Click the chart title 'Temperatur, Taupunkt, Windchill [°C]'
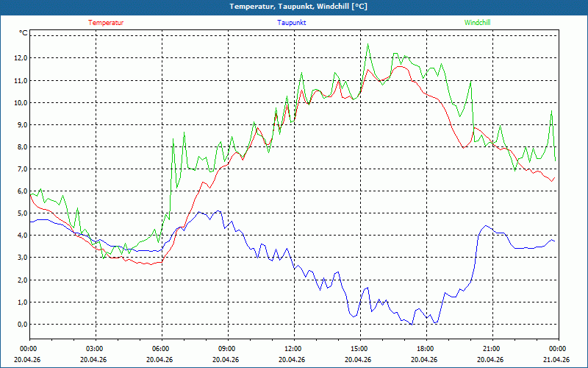Screen dimensions: 588x368 (293, 7)
